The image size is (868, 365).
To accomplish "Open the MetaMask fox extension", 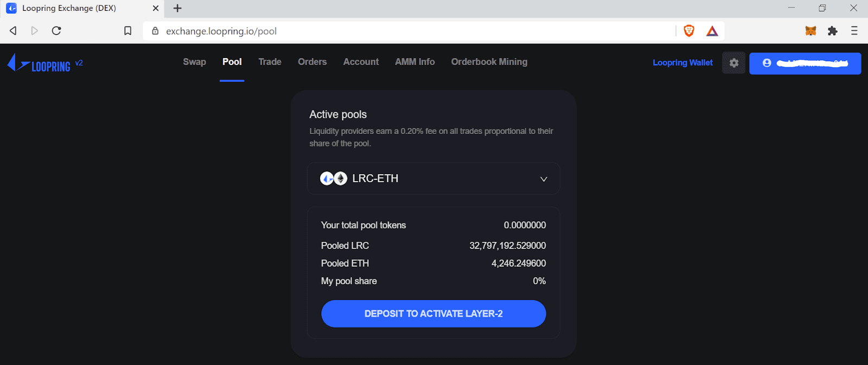I will pyautogui.click(x=810, y=31).
